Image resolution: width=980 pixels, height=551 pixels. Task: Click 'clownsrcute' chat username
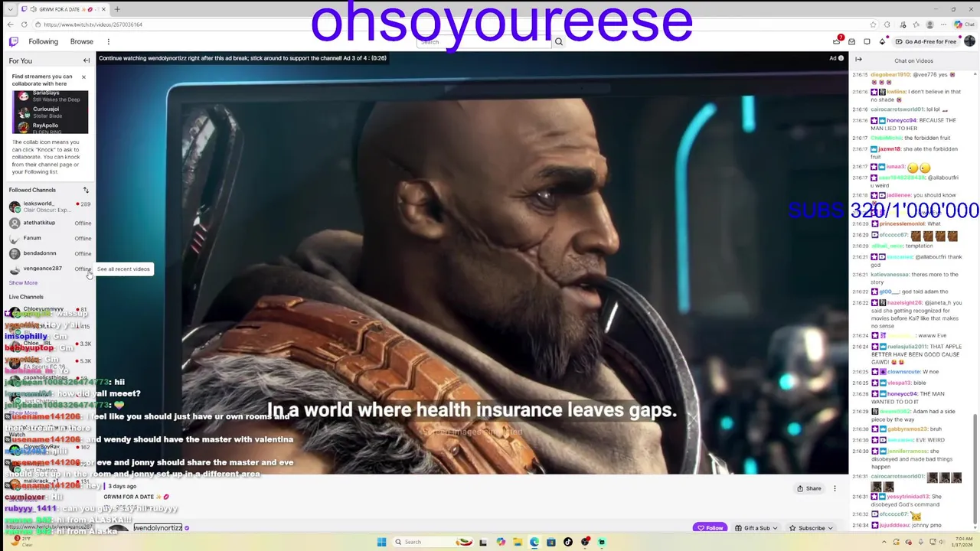point(903,371)
